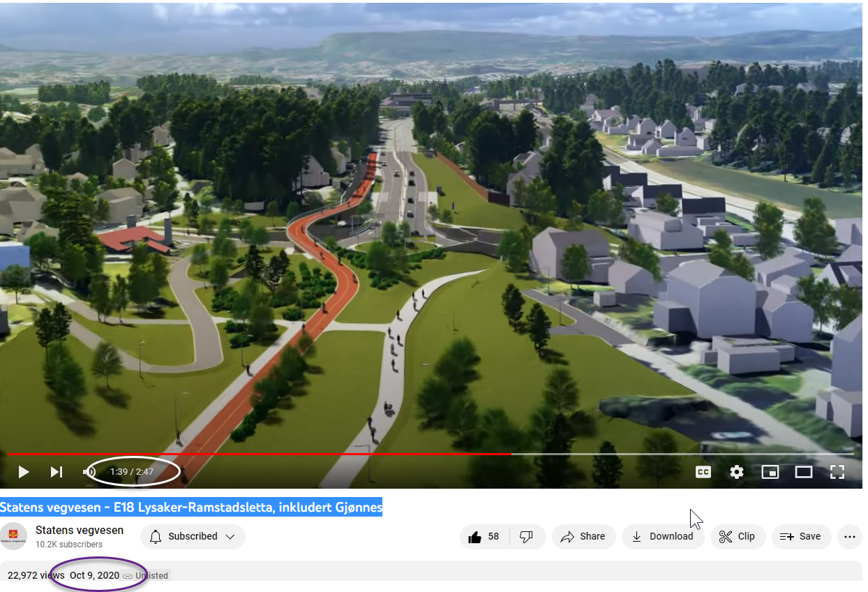Skip to the next video
Screen dimensions: 868x592
coord(57,472)
